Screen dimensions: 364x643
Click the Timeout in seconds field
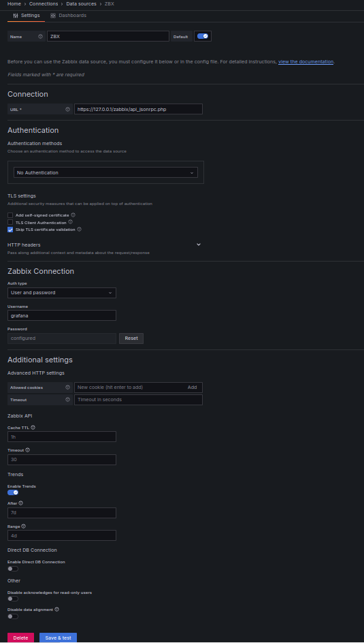coord(138,400)
